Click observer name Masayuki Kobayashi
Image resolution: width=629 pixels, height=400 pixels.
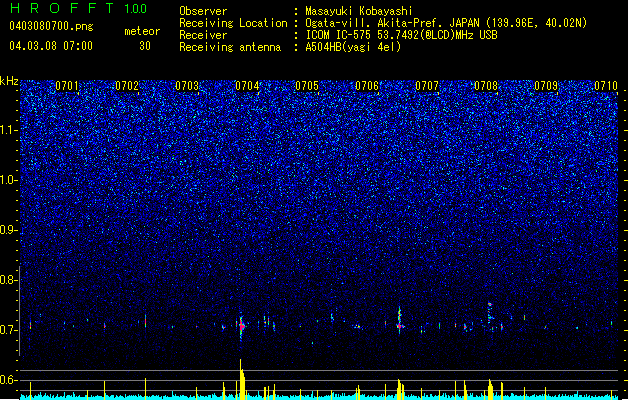coord(359,11)
